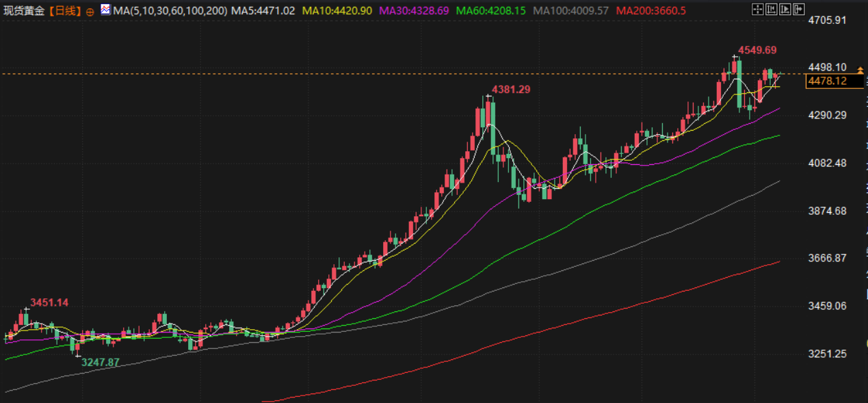868x403 pixels.
Task: Click the jump-to-start chart toolbar icon
Action: pos(772,10)
